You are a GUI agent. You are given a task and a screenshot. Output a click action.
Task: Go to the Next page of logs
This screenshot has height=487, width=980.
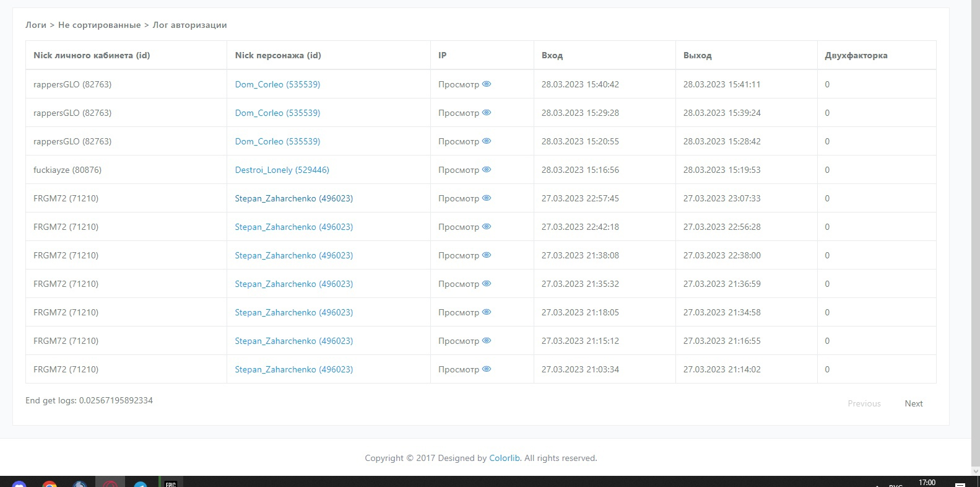[913, 403]
